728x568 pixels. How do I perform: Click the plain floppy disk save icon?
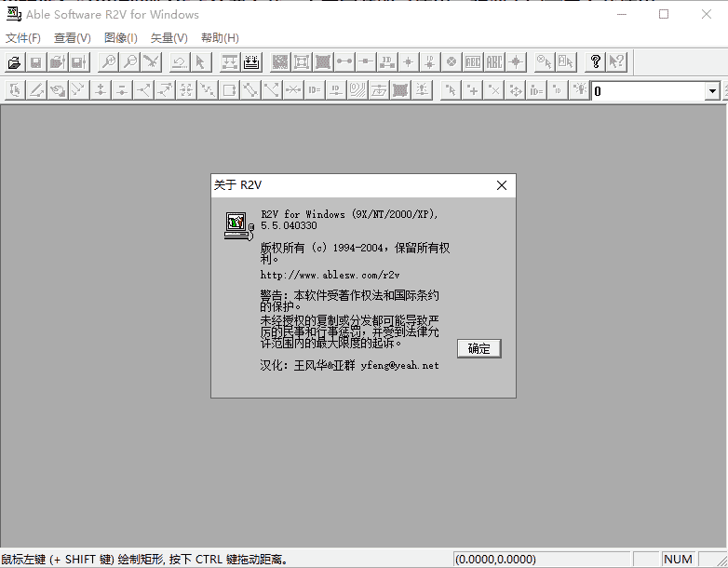coord(35,61)
